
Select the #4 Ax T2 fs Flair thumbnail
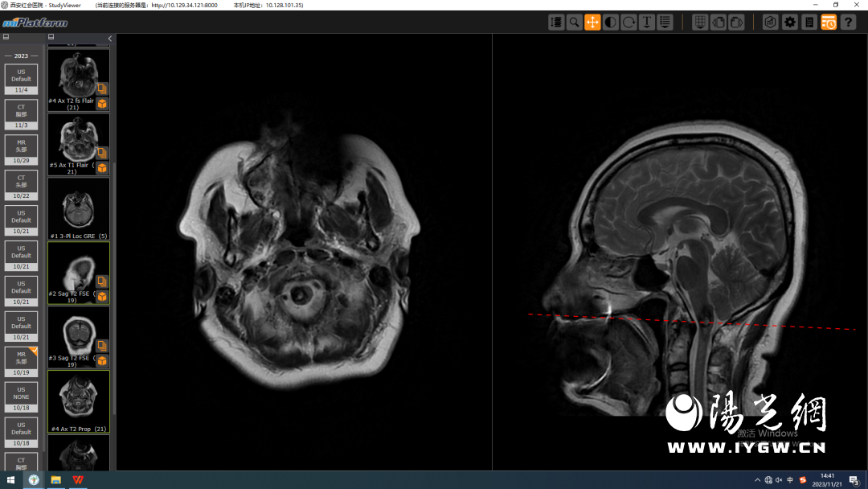(x=79, y=80)
